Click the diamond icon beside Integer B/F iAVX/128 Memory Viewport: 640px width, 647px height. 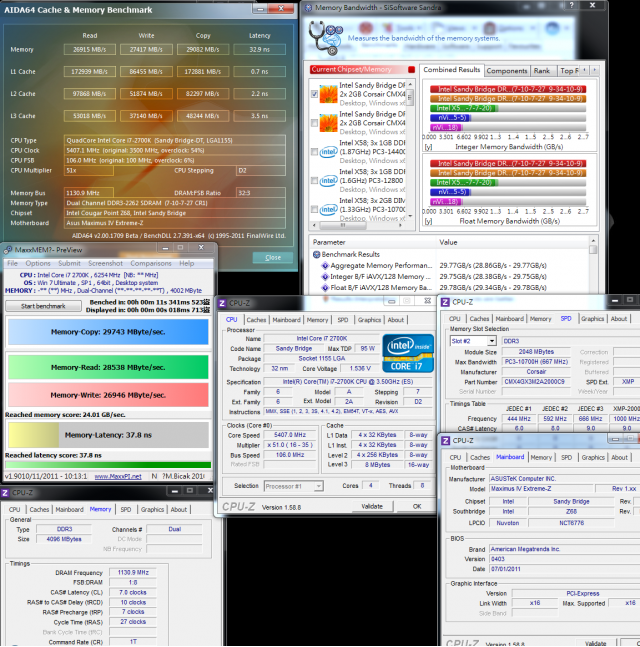click(x=325, y=277)
